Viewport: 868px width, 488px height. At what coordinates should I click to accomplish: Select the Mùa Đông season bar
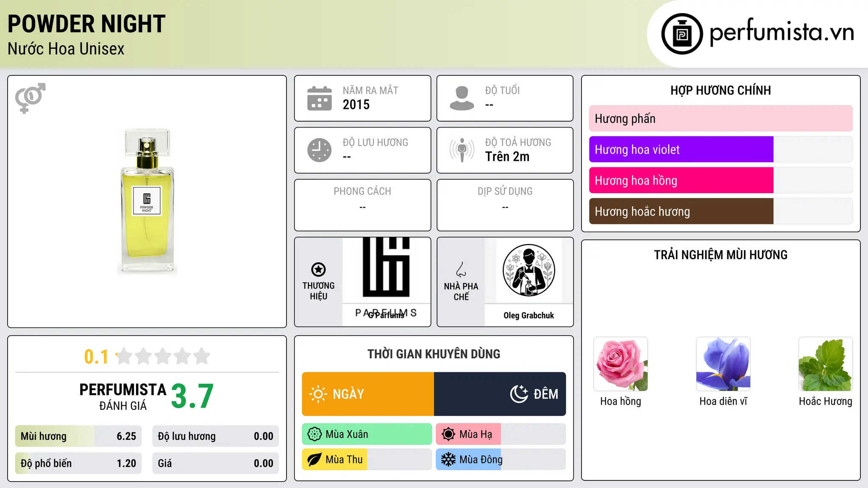click(x=501, y=460)
